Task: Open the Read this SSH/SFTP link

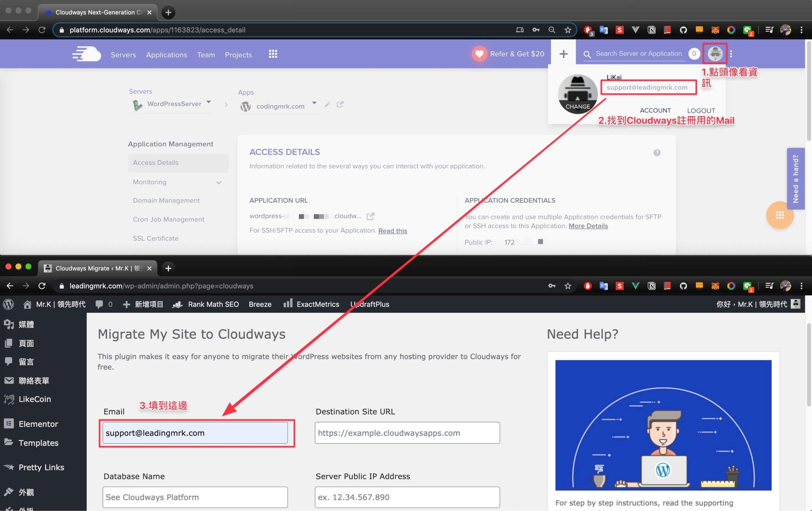Action: 392,231
